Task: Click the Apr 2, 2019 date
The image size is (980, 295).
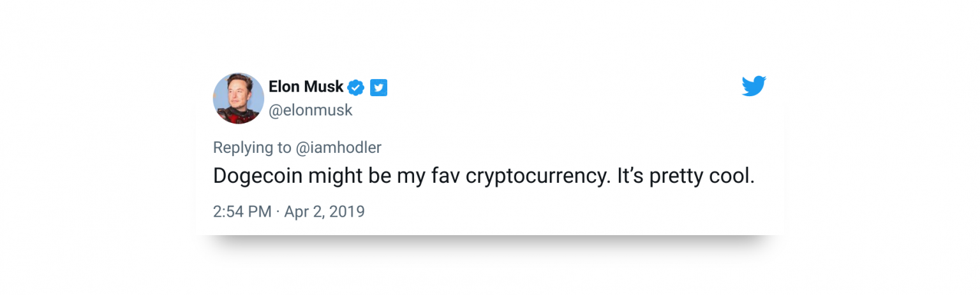Action: (x=324, y=212)
